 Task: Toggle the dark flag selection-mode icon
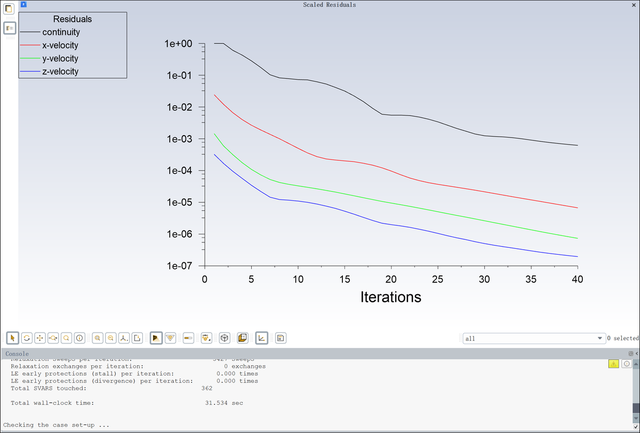[x=156, y=338]
